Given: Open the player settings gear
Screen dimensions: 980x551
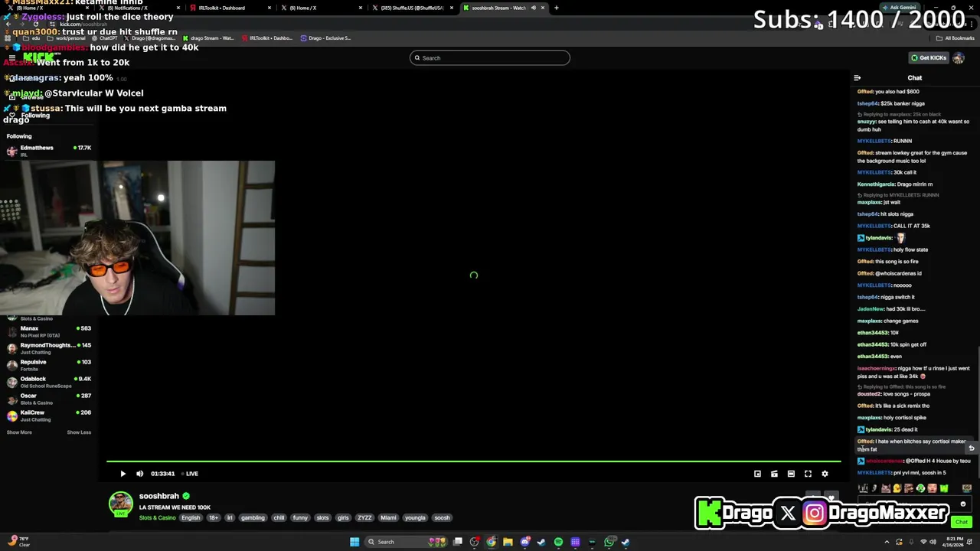Looking at the screenshot, I should tap(825, 474).
